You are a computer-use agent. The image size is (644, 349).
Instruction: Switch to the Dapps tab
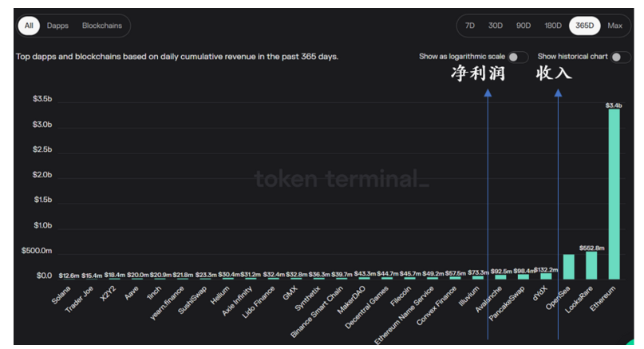tap(57, 26)
